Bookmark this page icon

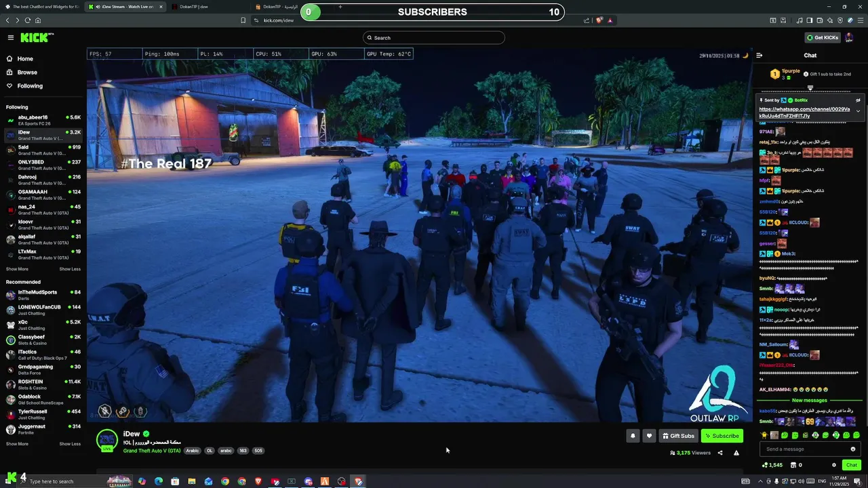point(243,20)
